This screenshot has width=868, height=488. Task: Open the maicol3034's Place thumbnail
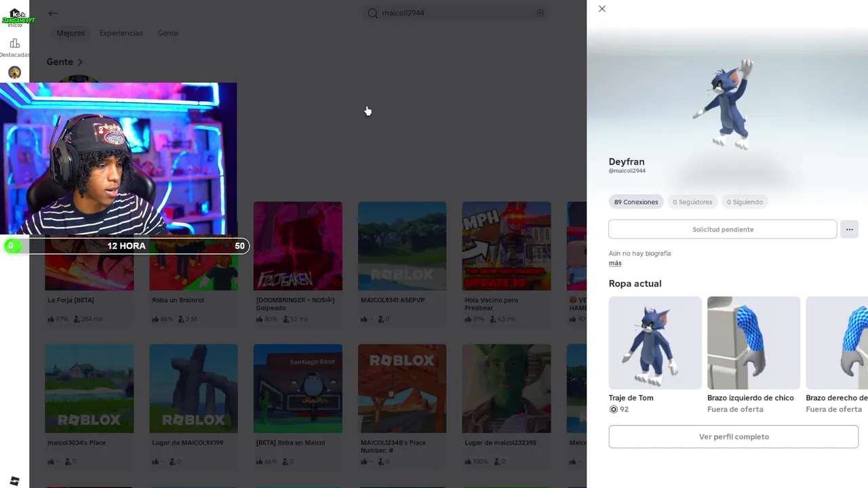[90, 388]
